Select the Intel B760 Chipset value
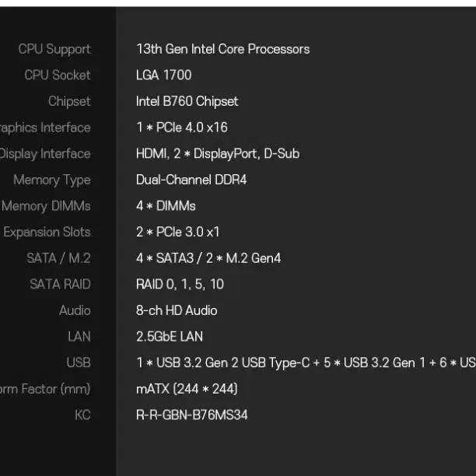 (x=187, y=101)
